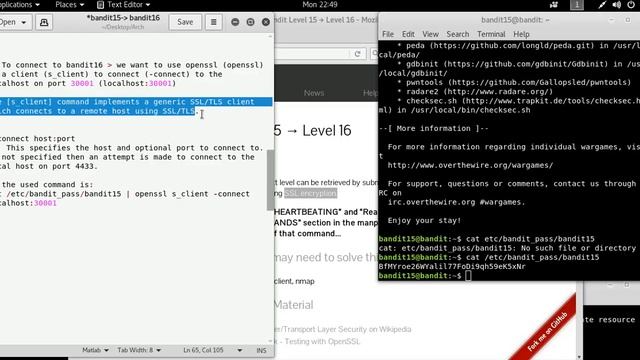The width and height of the screenshot is (640, 360).
Task: Click the 'Enjoy your stay!' line in terminal
Action: click(x=424, y=220)
